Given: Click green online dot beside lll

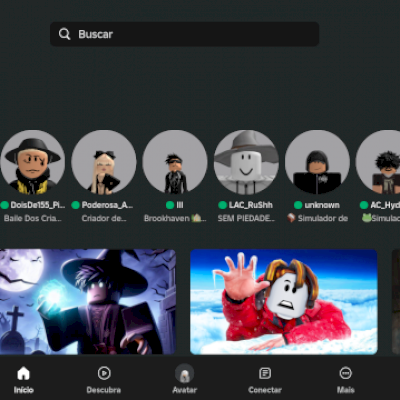Looking at the screenshot, I should (x=170, y=205).
